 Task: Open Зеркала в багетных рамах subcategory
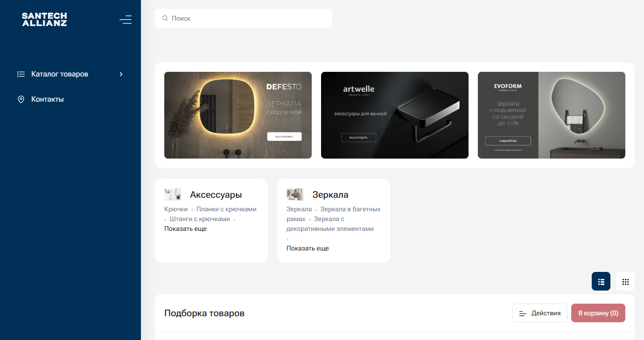[334, 214]
